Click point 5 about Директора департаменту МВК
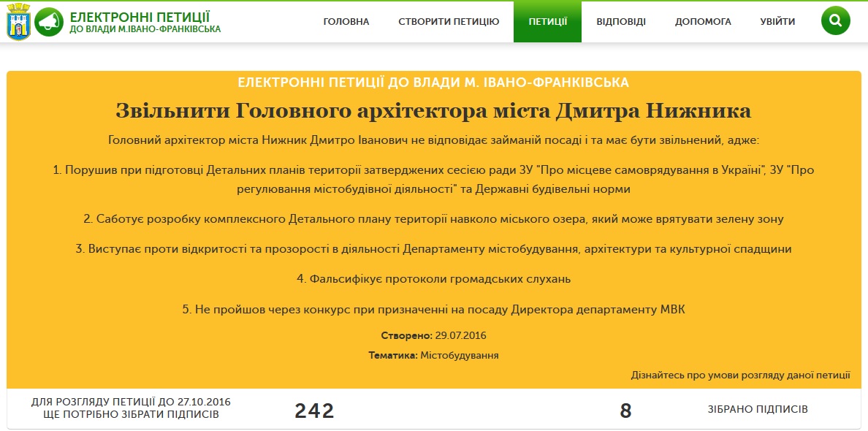The width and height of the screenshot is (868, 431). 433,309
